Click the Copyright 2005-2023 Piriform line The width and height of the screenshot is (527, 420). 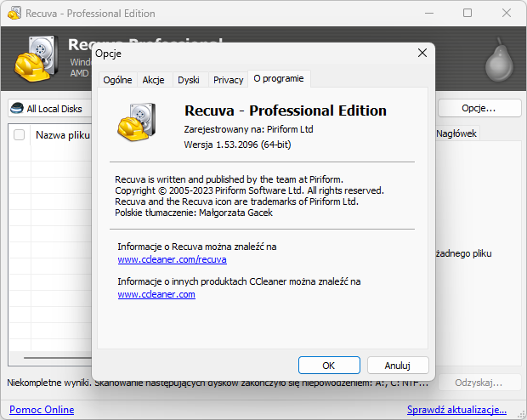tap(249, 190)
